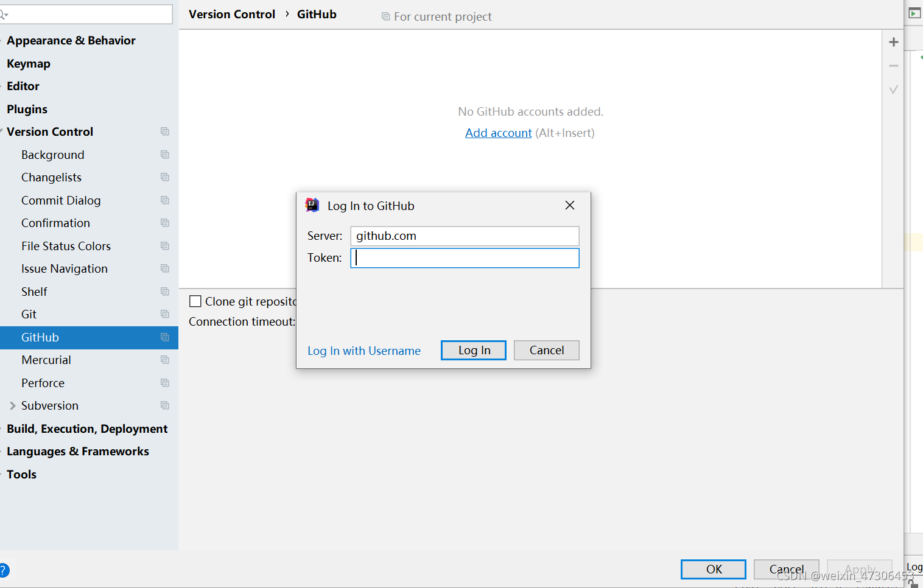Focus the Server field containing github.com
923x588 pixels.
pyautogui.click(x=465, y=236)
